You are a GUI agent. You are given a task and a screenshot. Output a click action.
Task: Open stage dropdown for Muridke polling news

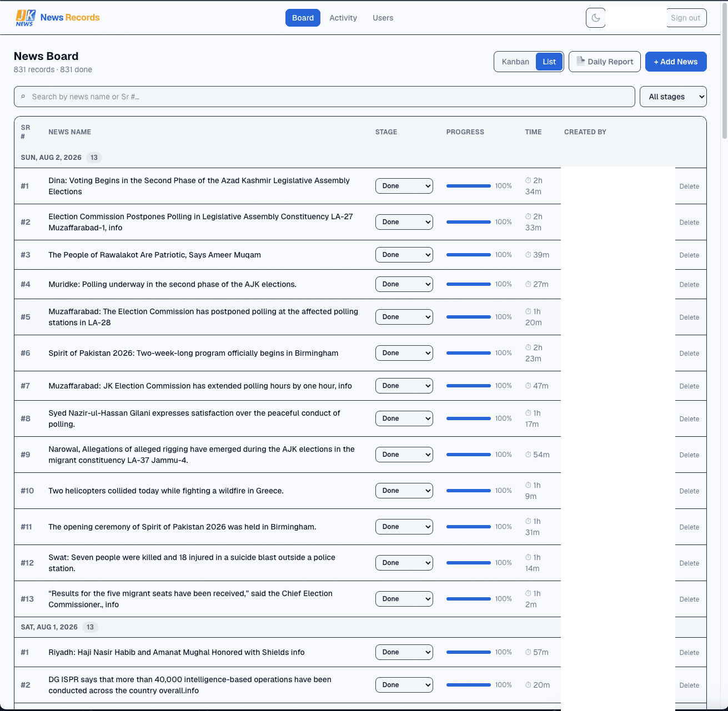(x=404, y=284)
